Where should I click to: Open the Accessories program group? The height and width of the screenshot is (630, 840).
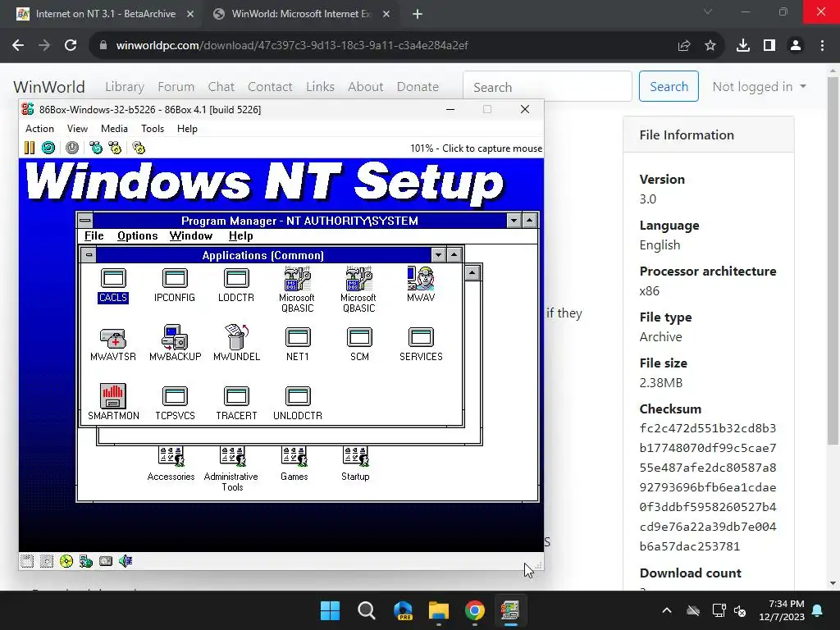(171, 464)
